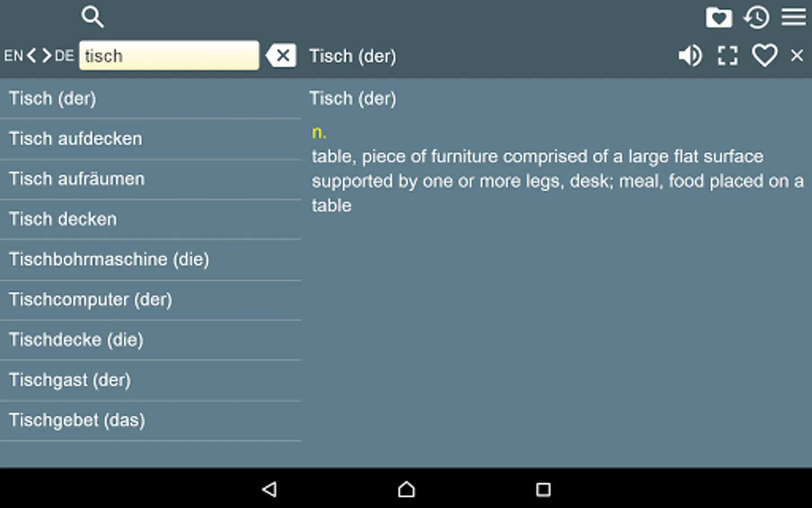Play pronunciation of Tisch (der)

pyautogui.click(x=689, y=55)
